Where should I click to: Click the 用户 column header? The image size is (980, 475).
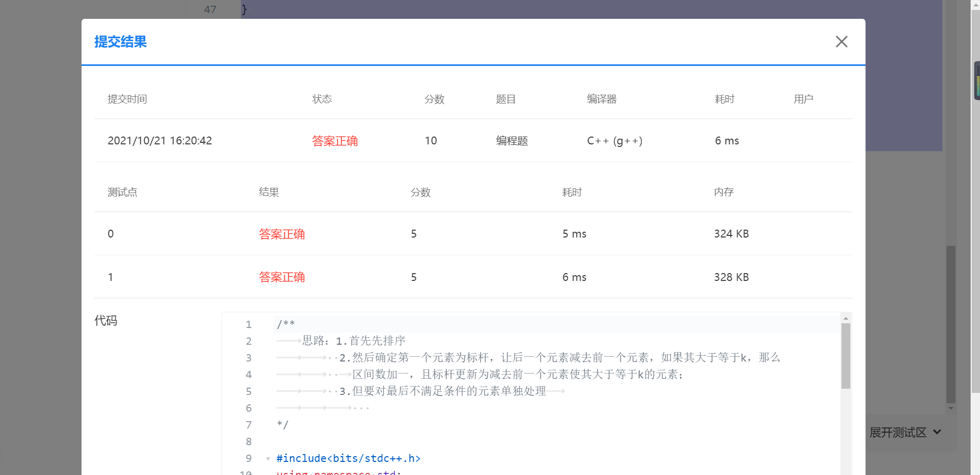coord(803,99)
